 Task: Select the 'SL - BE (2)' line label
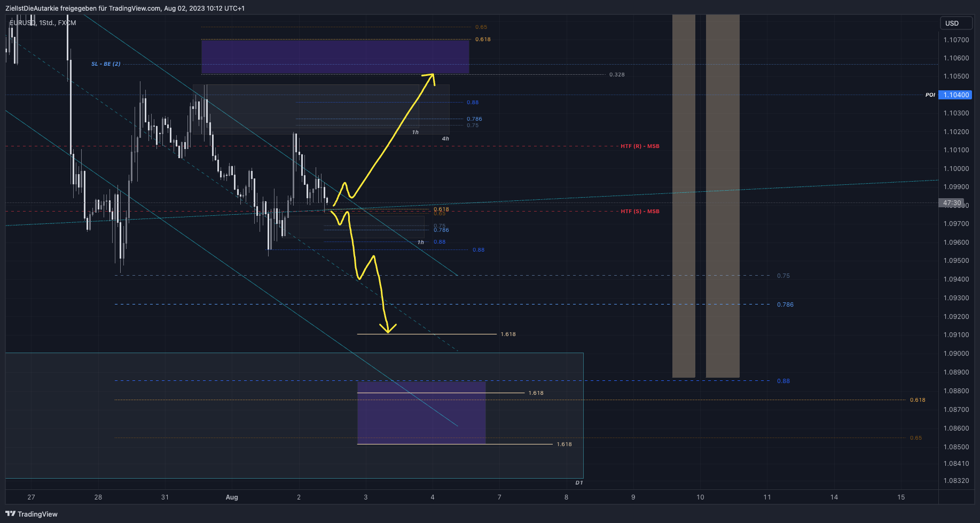(x=106, y=64)
